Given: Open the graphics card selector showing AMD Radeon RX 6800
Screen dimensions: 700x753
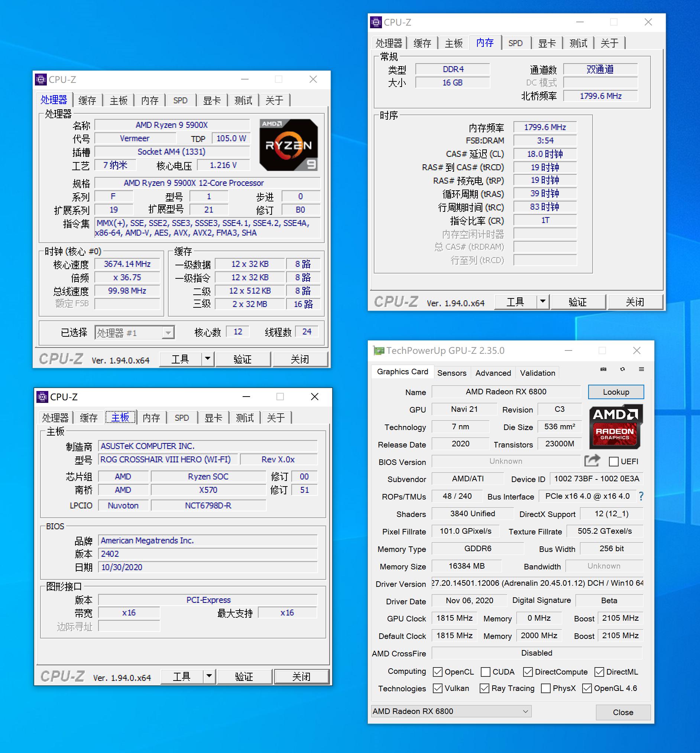Looking at the screenshot, I should 451,711.
